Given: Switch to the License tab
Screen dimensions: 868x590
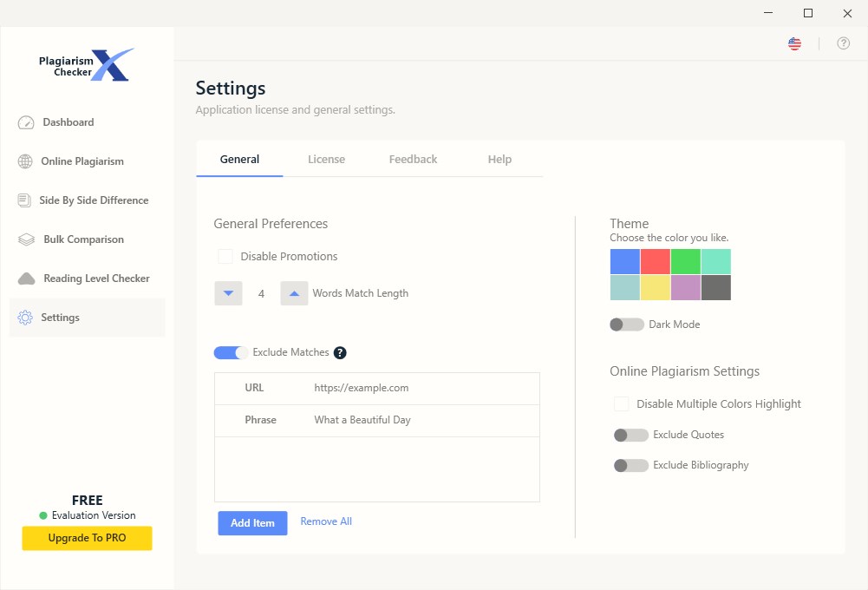Looking at the screenshot, I should pos(326,159).
